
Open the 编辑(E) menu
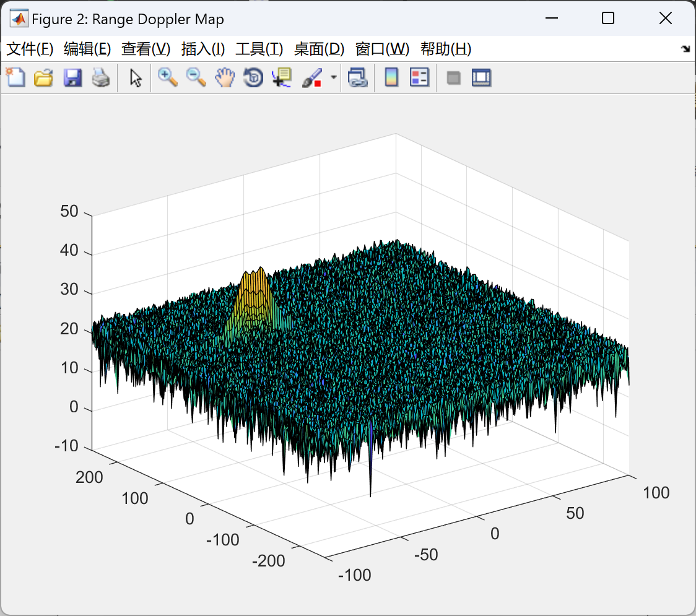pyautogui.click(x=87, y=49)
